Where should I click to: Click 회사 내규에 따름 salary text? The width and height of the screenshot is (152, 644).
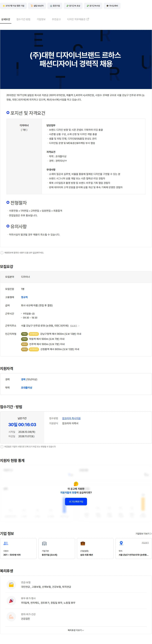[x=37, y=305]
